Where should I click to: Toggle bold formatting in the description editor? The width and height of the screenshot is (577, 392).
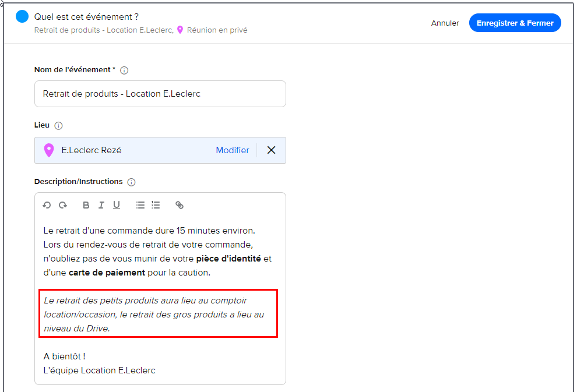coord(86,205)
